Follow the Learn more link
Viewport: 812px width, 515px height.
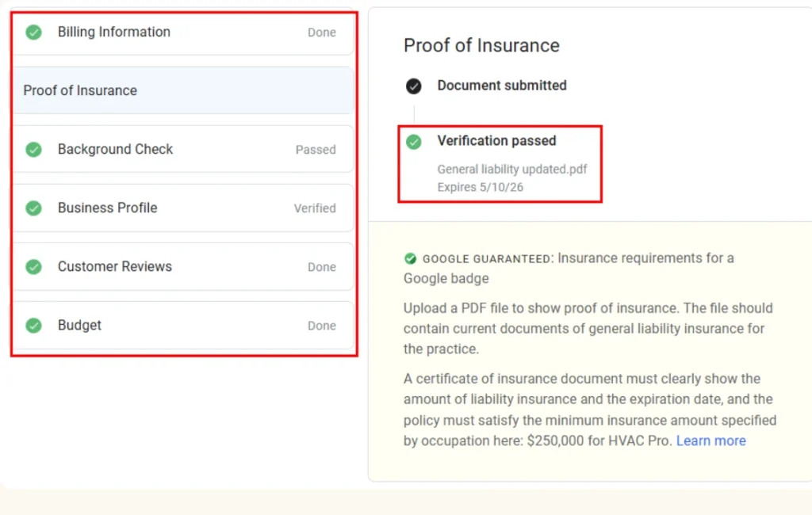click(710, 441)
